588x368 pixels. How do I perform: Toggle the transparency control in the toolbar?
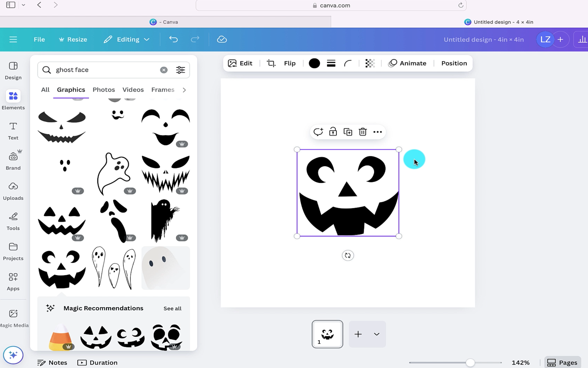370,63
